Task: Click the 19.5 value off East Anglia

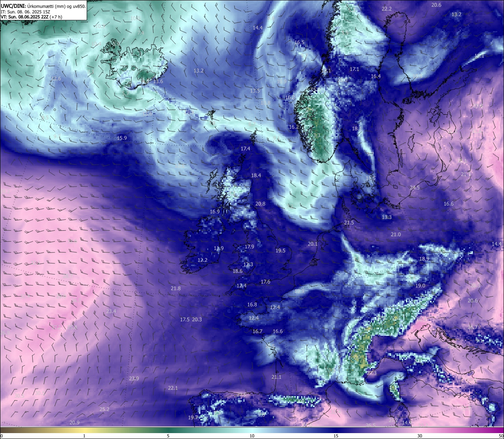Action: [280, 250]
